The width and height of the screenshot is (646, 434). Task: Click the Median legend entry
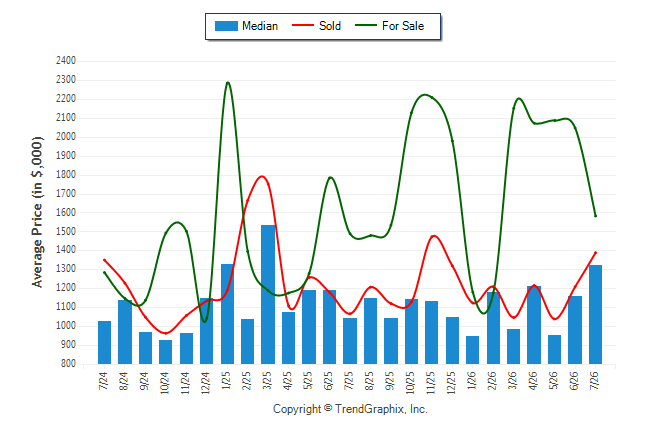tap(246, 26)
